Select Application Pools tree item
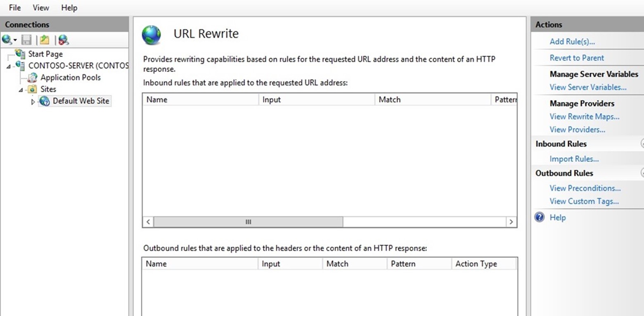This screenshot has height=316, width=644. click(71, 77)
